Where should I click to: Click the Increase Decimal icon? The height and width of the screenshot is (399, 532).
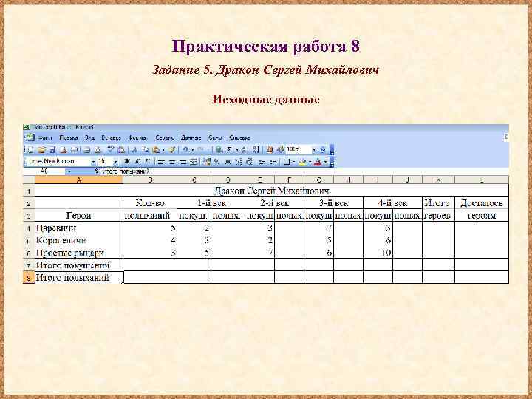click(x=239, y=162)
